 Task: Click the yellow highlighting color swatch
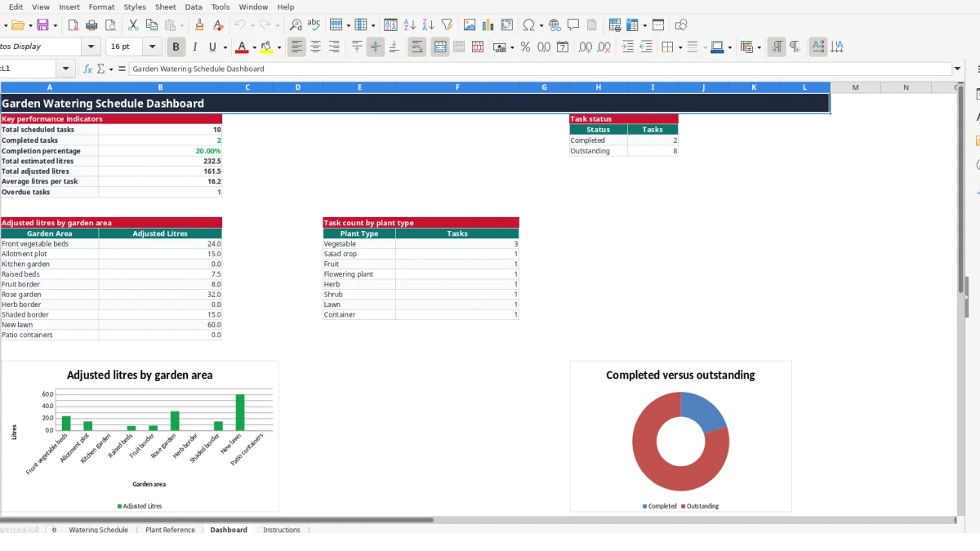click(266, 47)
